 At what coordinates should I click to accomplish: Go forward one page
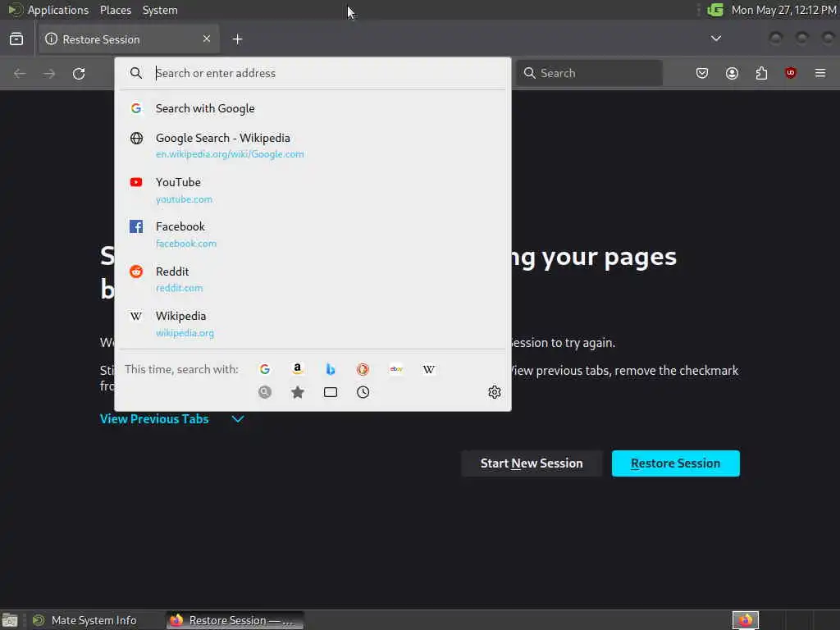point(49,73)
